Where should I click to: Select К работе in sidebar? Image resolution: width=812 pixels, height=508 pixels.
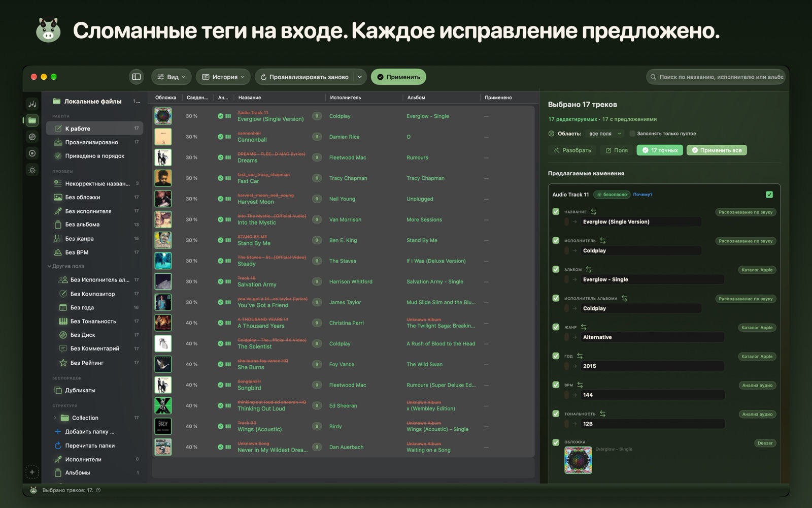point(94,129)
